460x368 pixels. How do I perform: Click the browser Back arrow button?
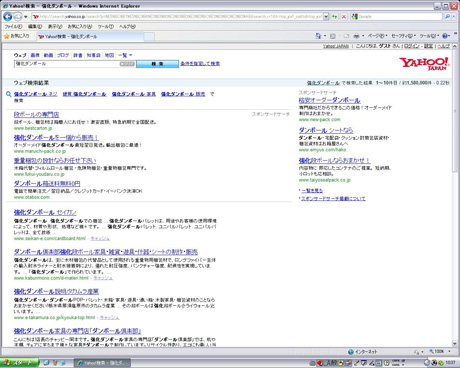8,16
